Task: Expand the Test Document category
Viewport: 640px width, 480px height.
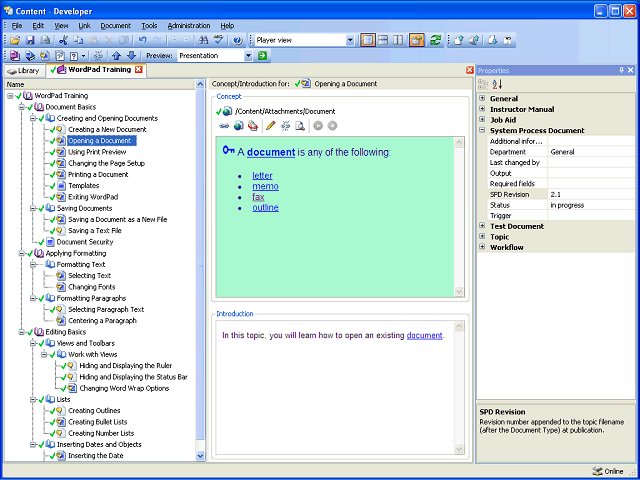Action: [x=482, y=225]
